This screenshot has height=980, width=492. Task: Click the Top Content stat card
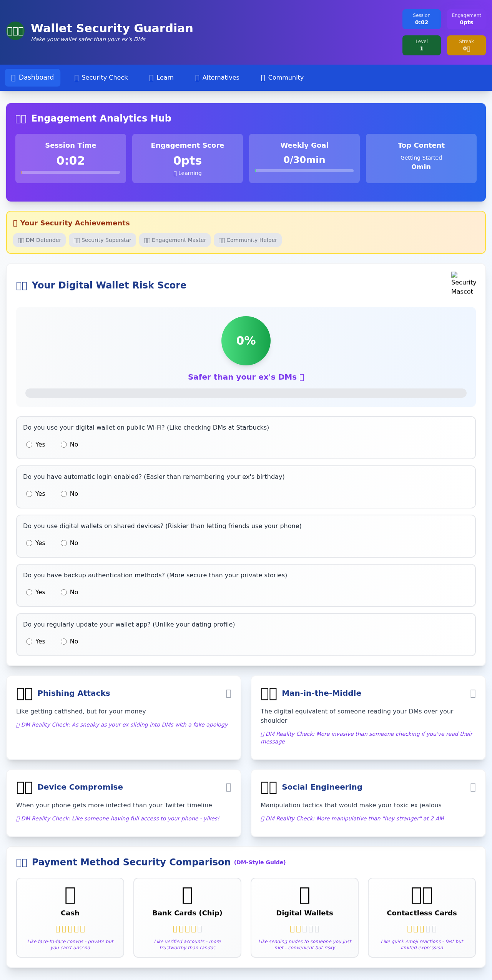421,158
